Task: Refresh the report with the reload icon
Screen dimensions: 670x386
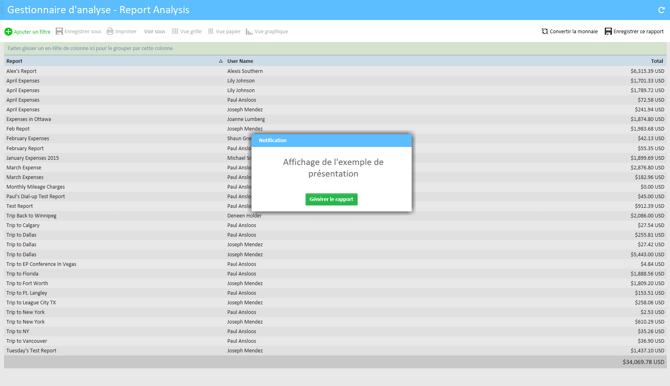Action: [661, 10]
